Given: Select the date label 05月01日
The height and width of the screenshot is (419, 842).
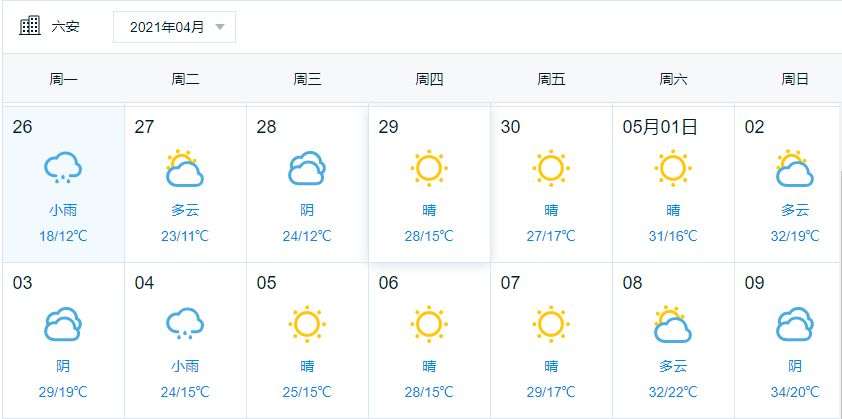Looking at the screenshot, I should click(660, 127).
